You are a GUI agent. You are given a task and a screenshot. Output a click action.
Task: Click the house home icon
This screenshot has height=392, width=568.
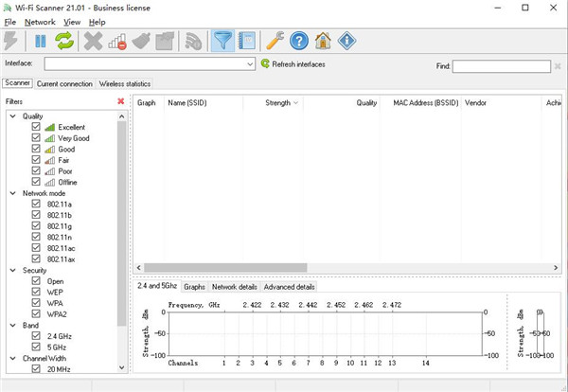(324, 41)
